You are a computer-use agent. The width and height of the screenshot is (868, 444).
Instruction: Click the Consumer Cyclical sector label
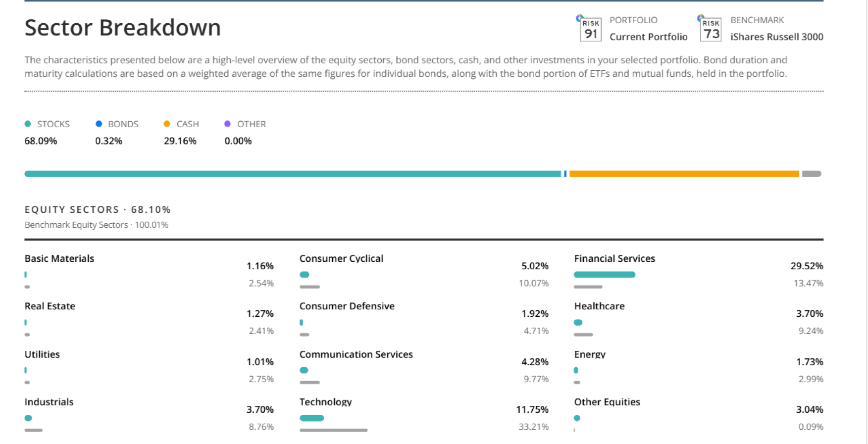pyautogui.click(x=341, y=258)
